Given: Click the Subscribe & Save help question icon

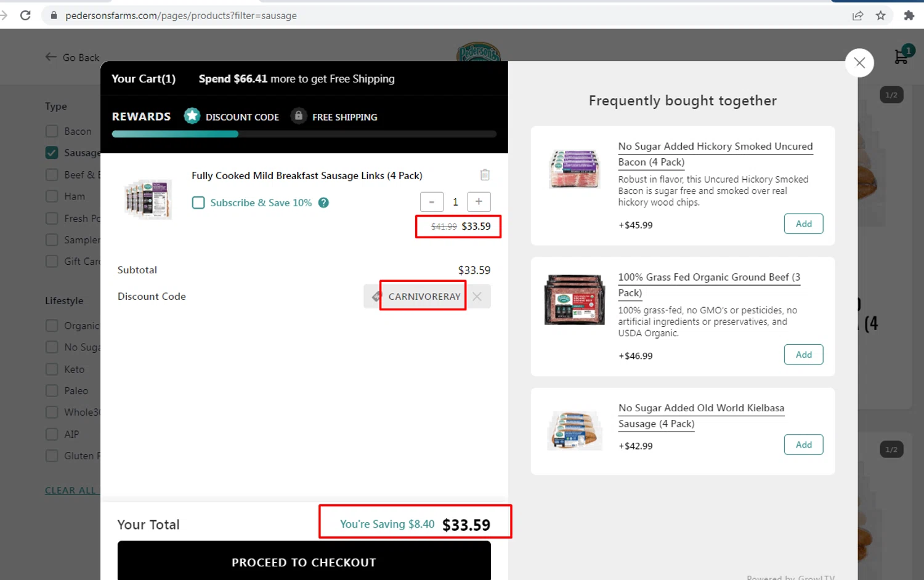Looking at the screenshot, I should (x=323, y=203).
